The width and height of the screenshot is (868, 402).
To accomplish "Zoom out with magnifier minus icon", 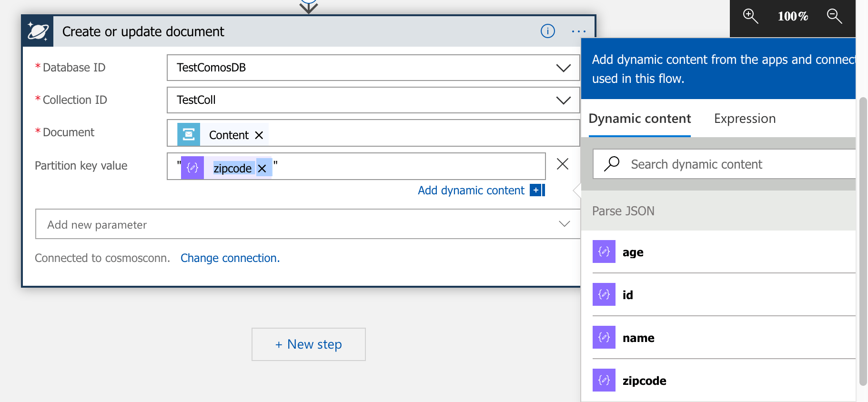I will [835, 16].
